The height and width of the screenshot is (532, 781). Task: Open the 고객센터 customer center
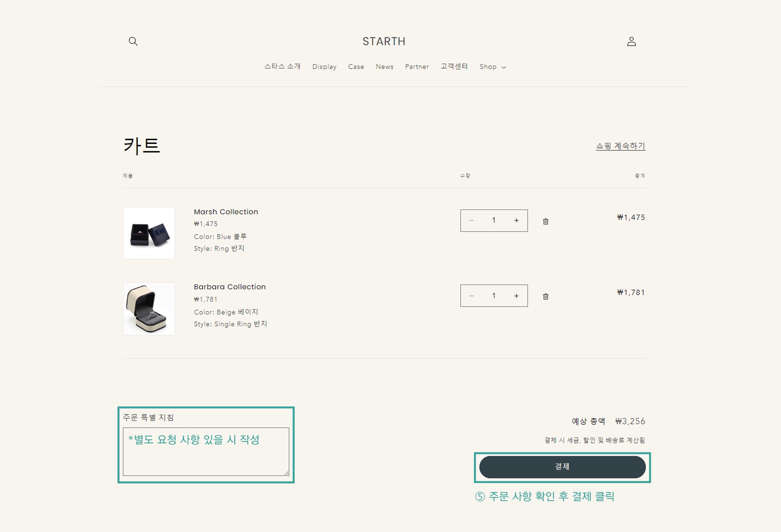(x=454, y=66)
